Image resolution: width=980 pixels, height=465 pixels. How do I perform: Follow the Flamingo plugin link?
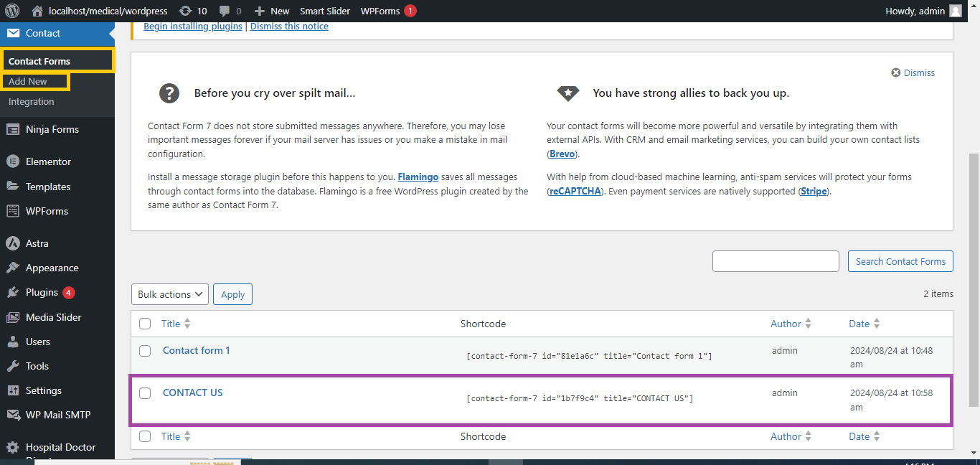pos(418,177)
